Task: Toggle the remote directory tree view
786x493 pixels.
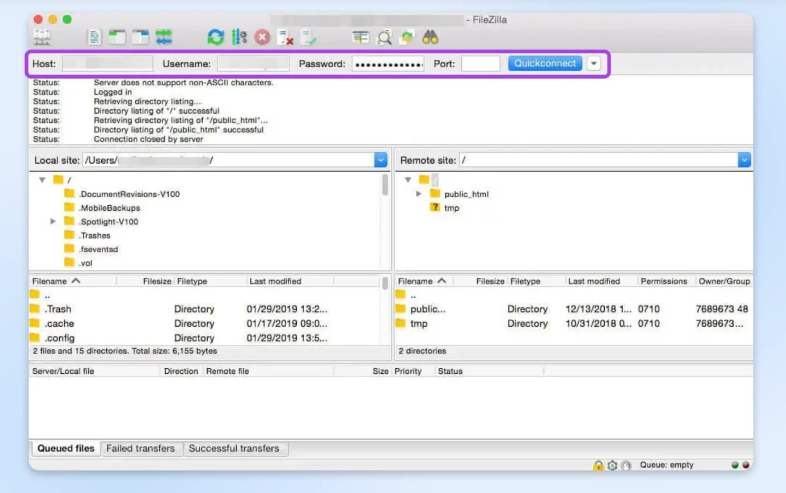Action: click(x=140, y=37)
